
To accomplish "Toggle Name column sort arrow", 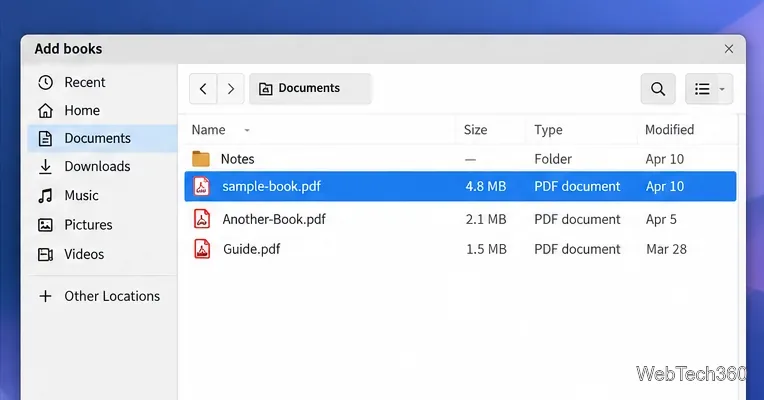I will 247,130.
